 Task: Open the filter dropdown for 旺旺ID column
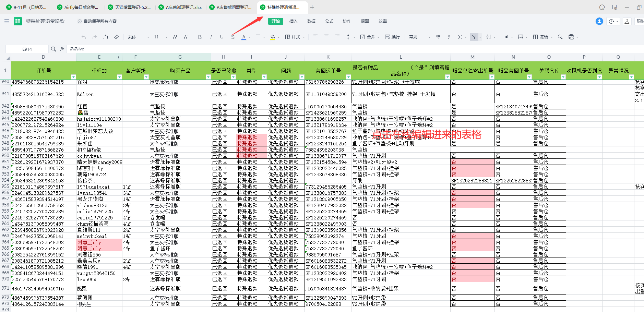119,77
